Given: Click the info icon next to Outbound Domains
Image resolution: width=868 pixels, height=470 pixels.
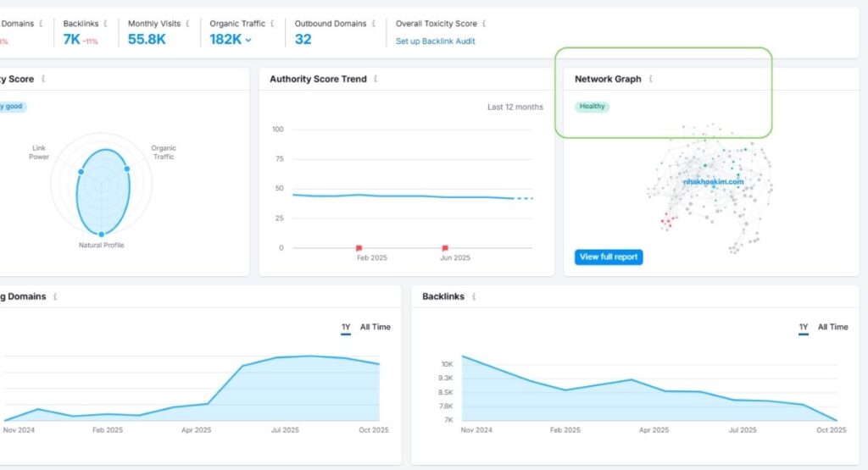Looking at the screenshot, I should click(375, 24).
